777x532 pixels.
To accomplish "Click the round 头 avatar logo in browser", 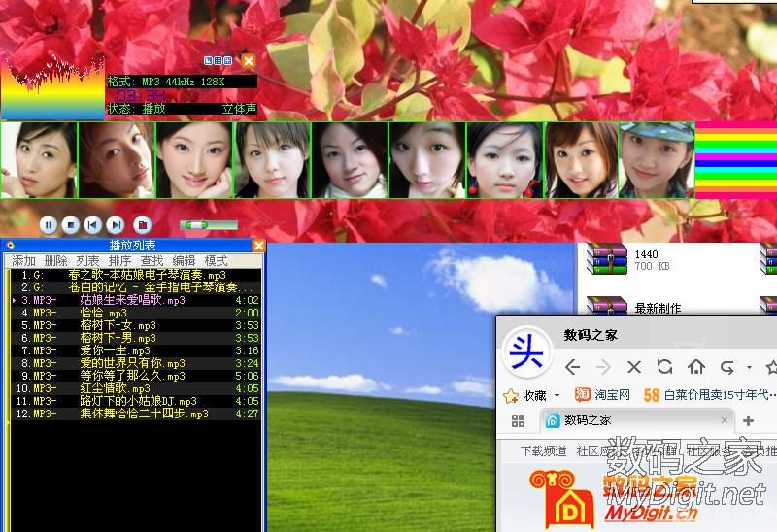I will pos(526,351).
